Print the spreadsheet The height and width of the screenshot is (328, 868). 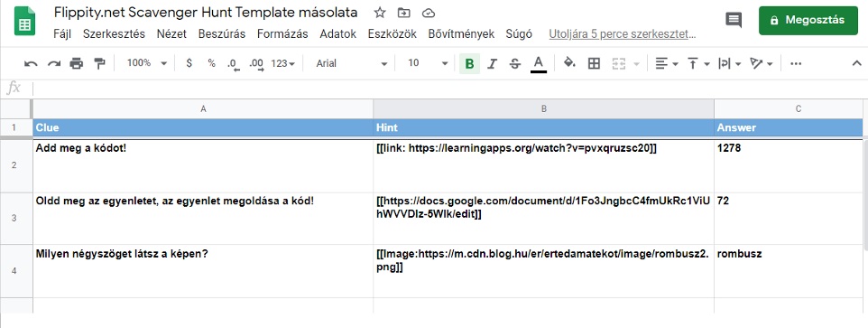(77, 64)
